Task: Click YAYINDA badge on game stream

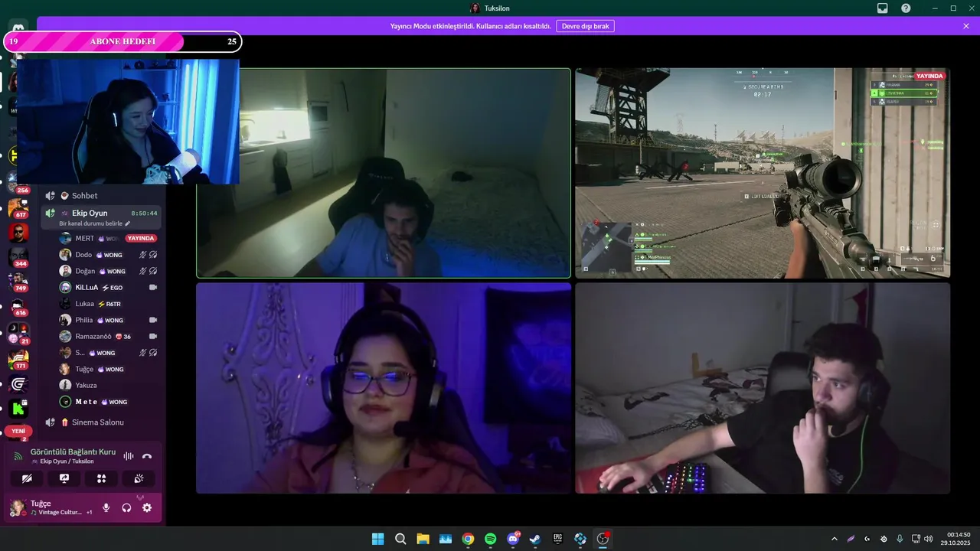Action: 930,77
